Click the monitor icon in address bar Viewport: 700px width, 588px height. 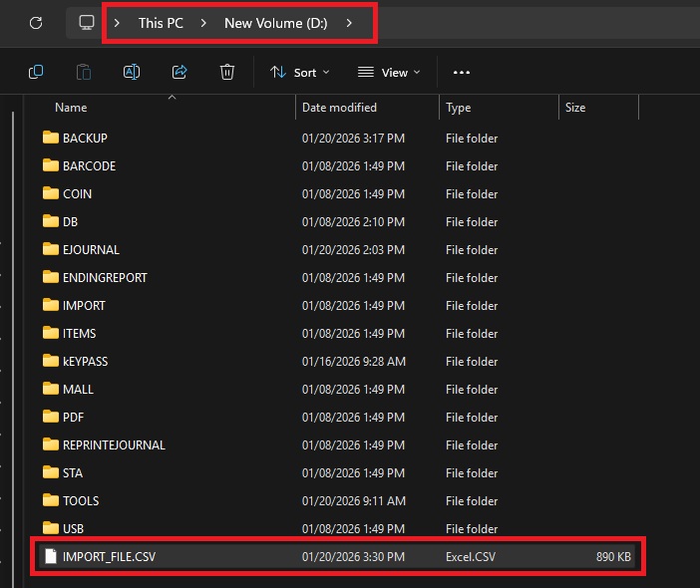point(87,22)
